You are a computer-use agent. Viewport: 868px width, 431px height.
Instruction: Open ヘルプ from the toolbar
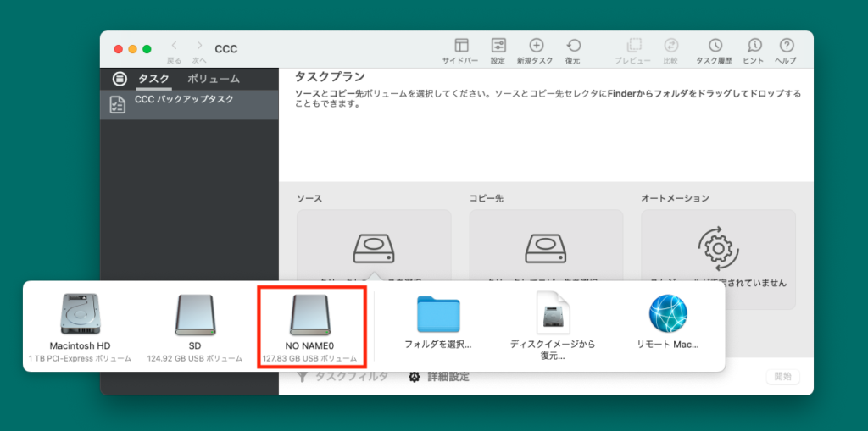click(x=786, y=46)
